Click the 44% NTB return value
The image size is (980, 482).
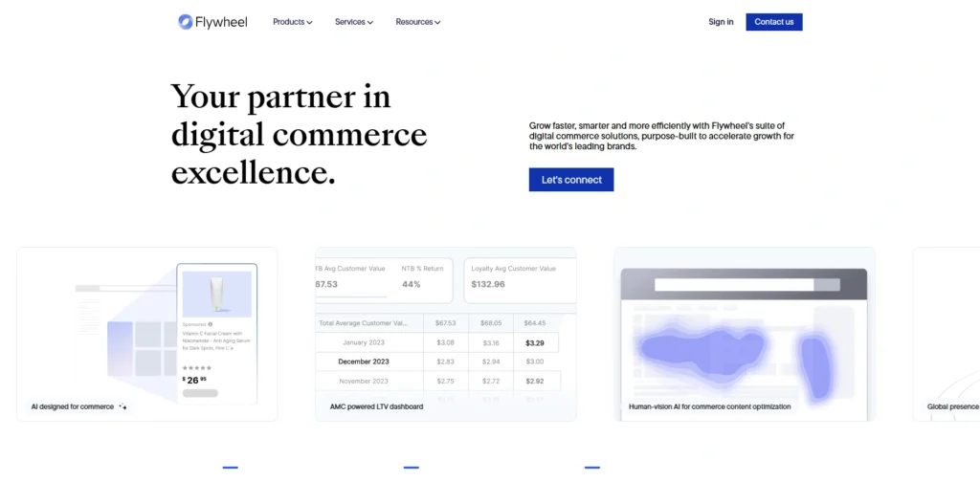pos(412,284)
